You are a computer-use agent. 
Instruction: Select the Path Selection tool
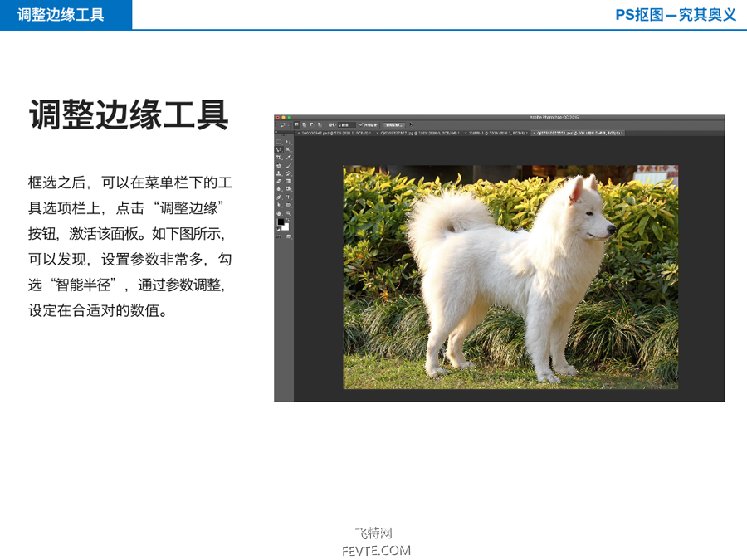[279, 205]
